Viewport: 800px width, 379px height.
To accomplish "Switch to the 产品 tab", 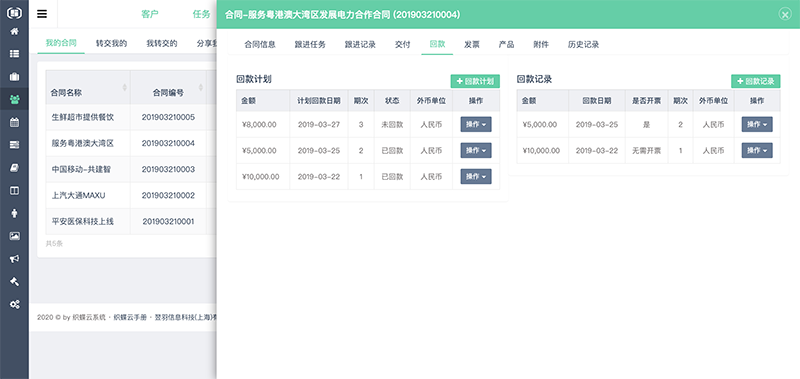I will pyautogui.click(x=506, y=44).
